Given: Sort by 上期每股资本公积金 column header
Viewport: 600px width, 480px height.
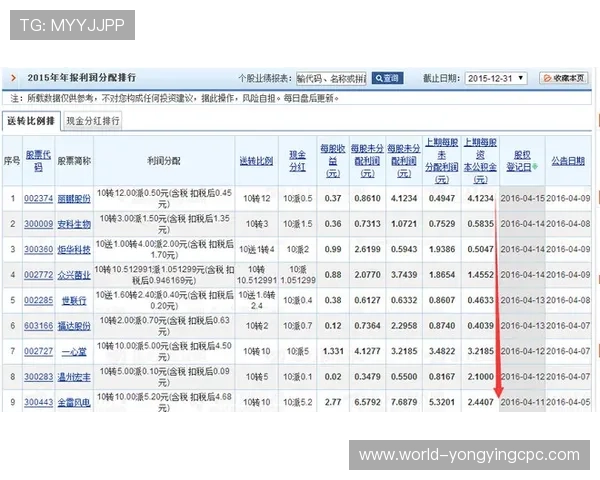Looking at the screenshot, I should (x=480, y=161).
